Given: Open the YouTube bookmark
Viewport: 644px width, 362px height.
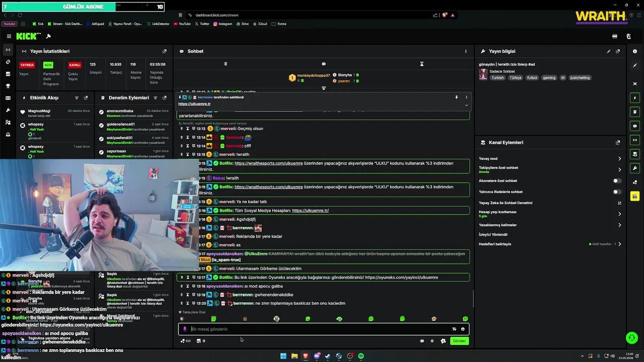Looking at the screenshot, I should (x=182, y=24).
